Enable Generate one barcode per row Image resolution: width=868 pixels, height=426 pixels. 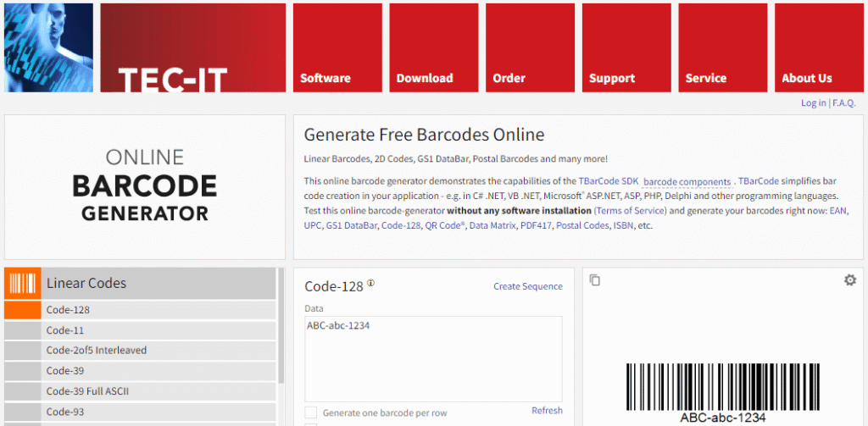pyautogui.click(x=311, y=412)
